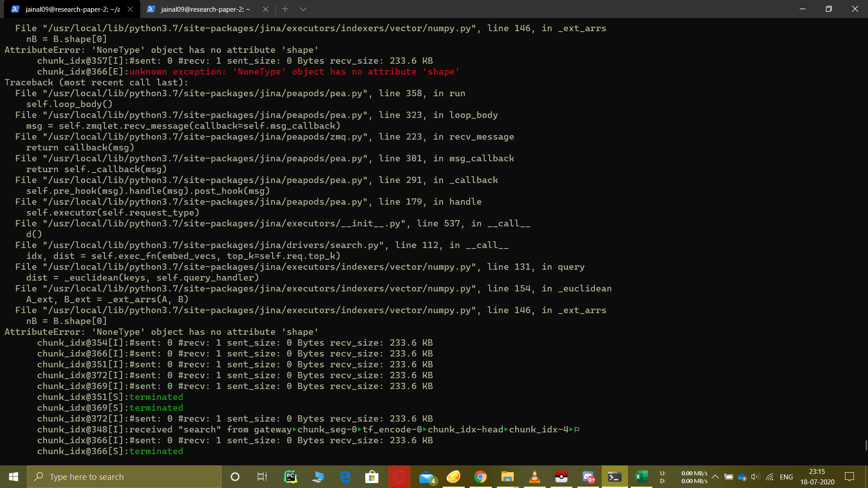Open the volume level slider
The image size is (868, 488).
[x=755, y=478]
